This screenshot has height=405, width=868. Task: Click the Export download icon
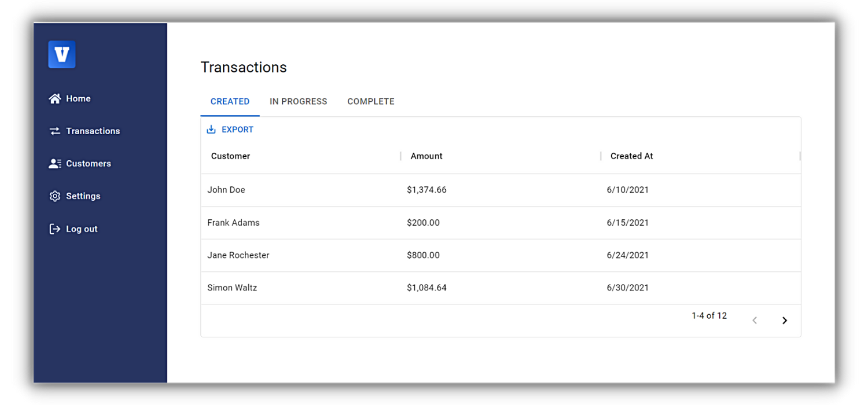211,130
